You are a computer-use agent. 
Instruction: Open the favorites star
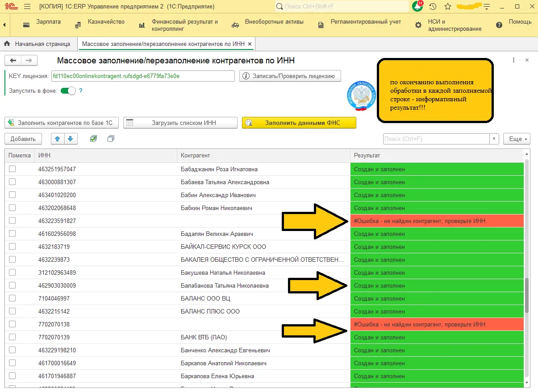tap(448, 7)
